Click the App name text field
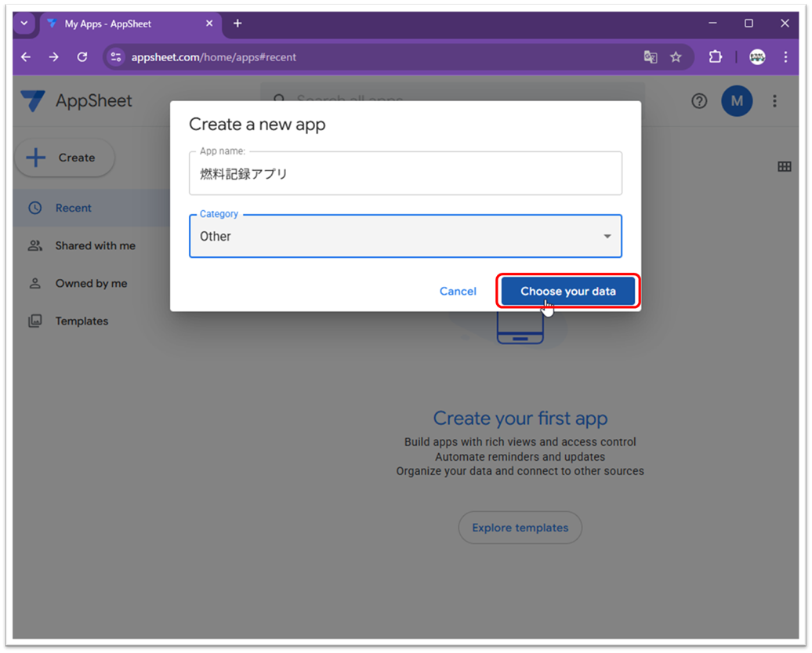This screenshot has width=812, height=653. (x=405, y=174)
